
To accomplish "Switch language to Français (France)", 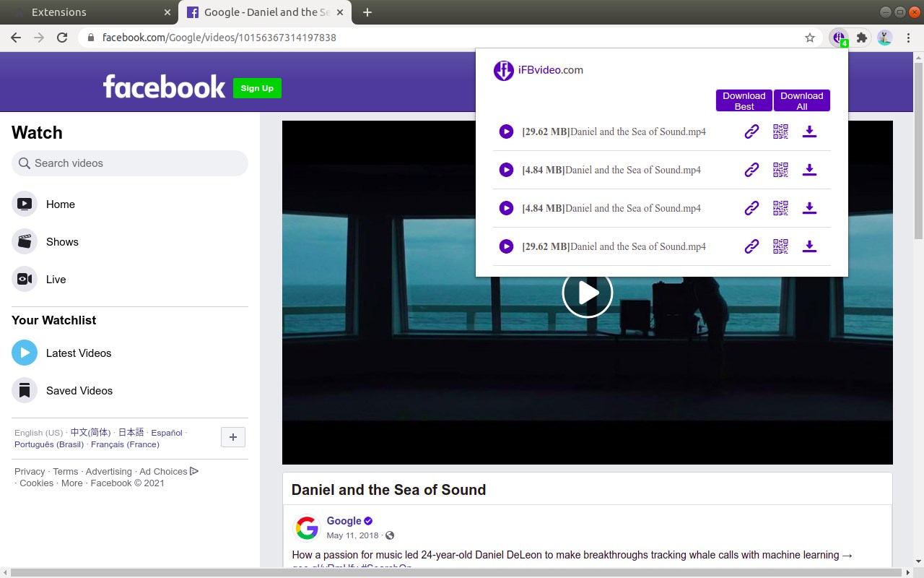I will click(126, 444).
